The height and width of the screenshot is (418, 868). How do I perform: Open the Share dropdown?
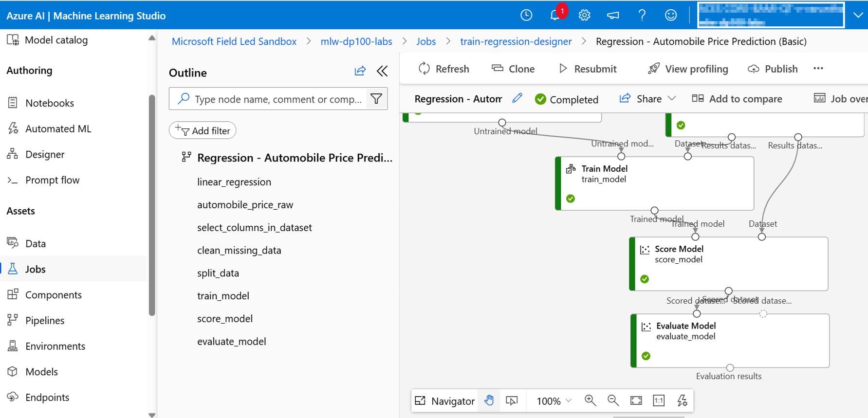[647, 99]
